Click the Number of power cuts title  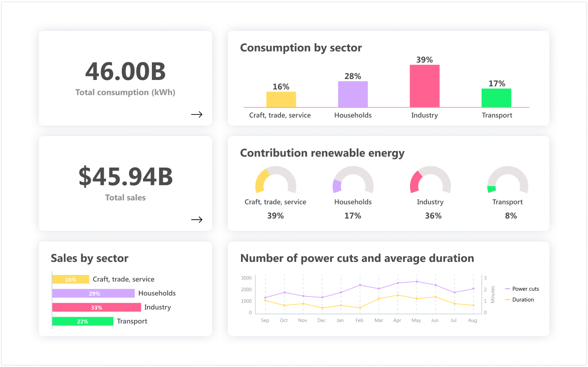(x=357, y=258)
